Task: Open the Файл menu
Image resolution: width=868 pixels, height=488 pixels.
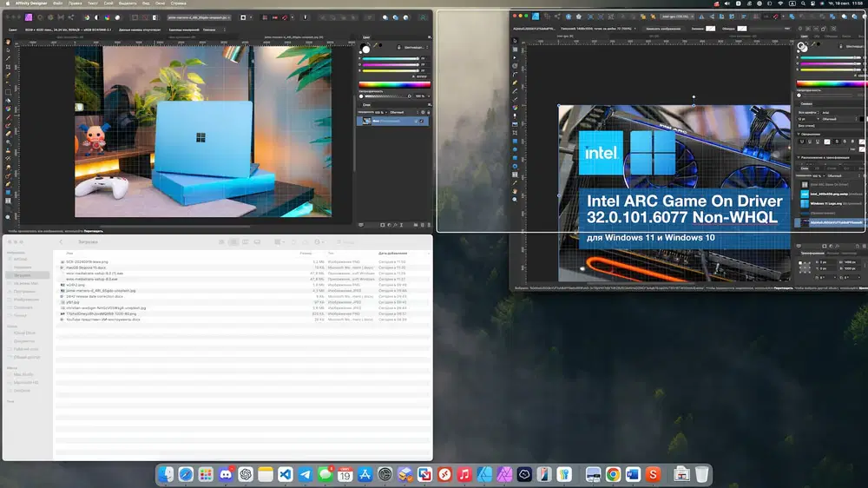Action: 57,3
